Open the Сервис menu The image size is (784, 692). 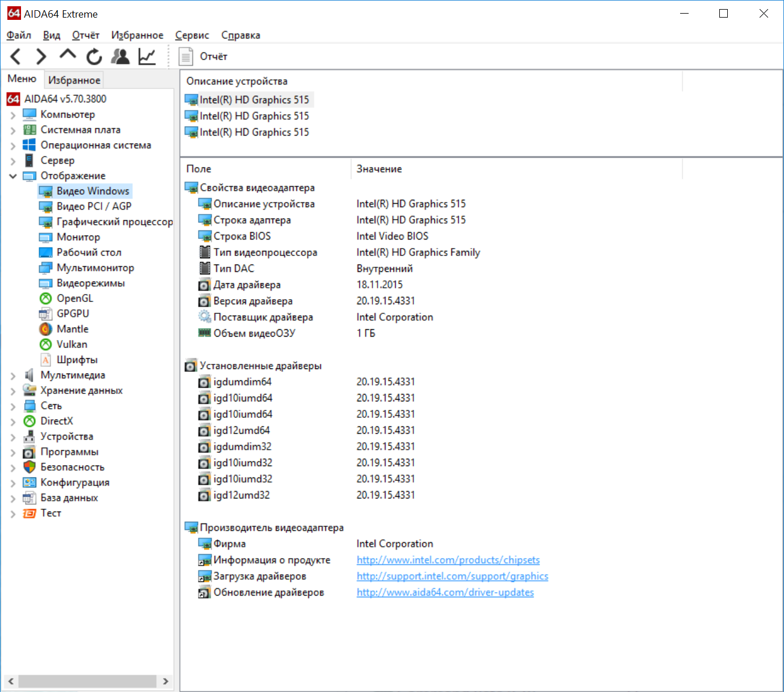[192, 35]
